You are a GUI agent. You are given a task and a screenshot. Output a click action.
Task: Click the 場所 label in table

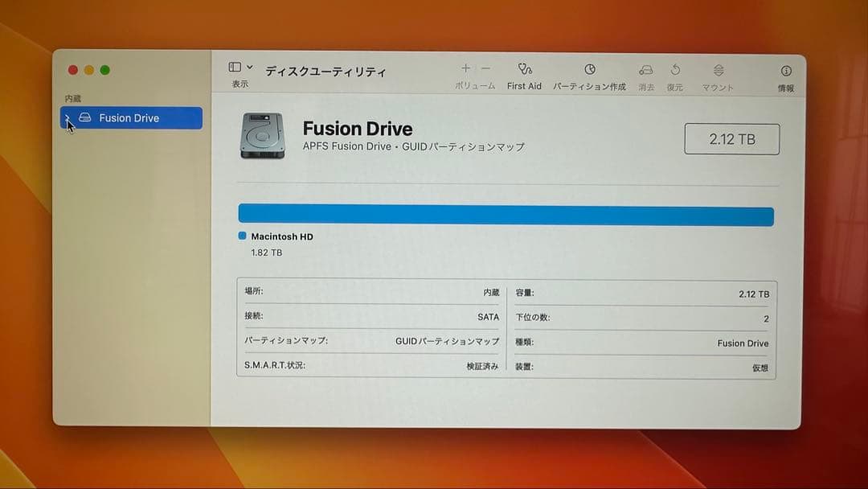253,291
